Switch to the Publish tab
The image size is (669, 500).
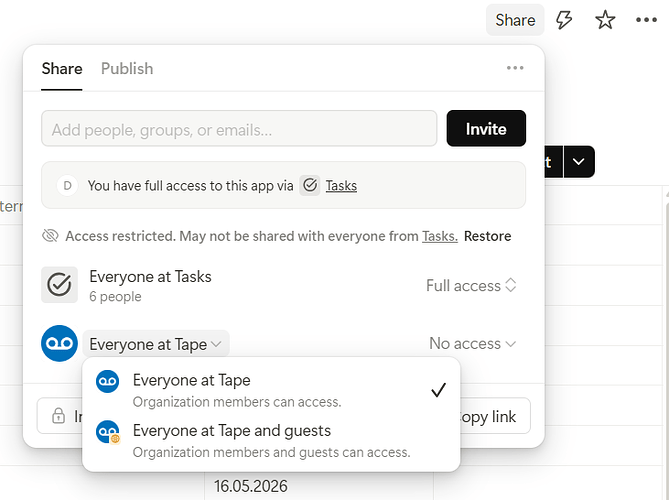(x=127, y=68)
